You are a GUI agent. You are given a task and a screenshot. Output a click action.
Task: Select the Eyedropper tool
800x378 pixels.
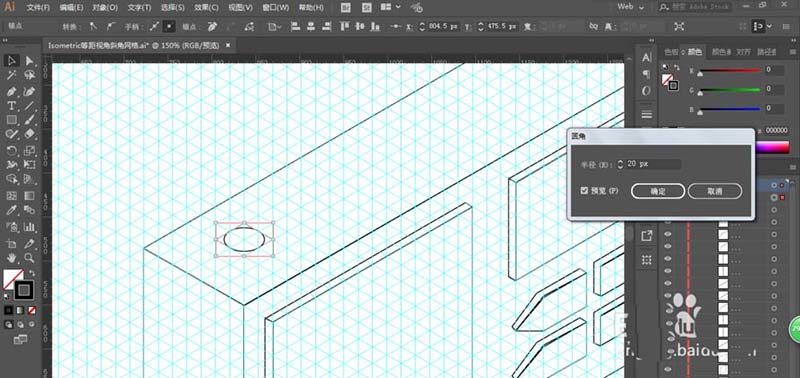click(11, 210)
